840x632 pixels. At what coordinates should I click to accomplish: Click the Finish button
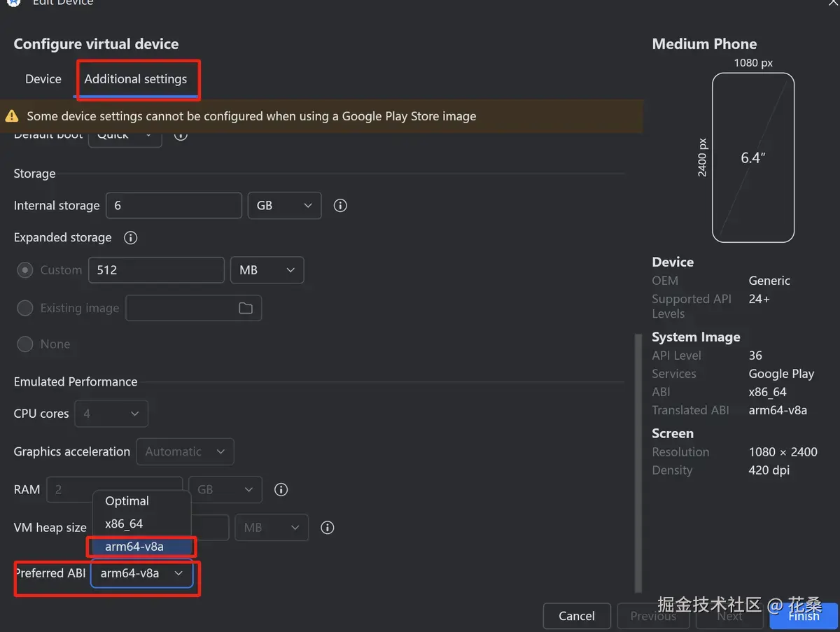point(804,616)
